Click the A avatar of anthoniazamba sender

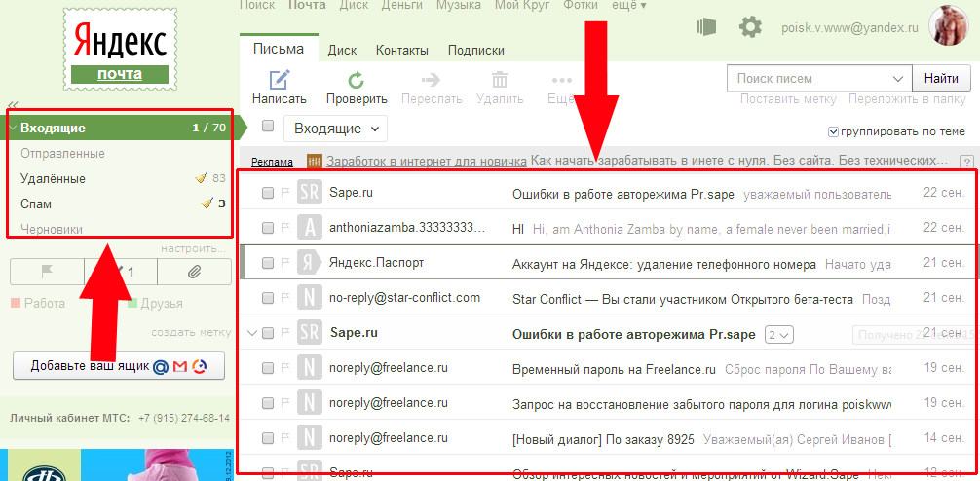click(x=310, y=229)
